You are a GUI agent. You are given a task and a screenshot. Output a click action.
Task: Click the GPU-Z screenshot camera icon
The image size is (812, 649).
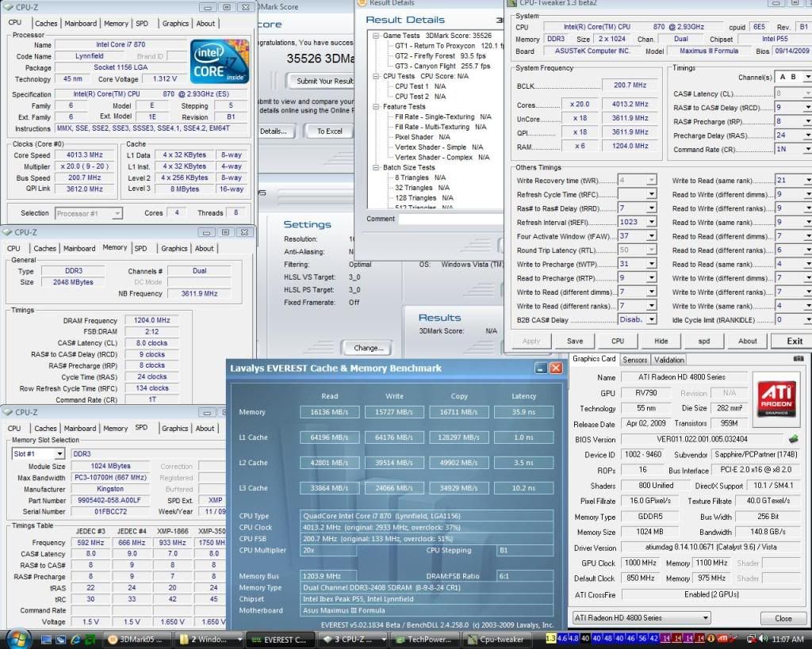pos(798,358)
